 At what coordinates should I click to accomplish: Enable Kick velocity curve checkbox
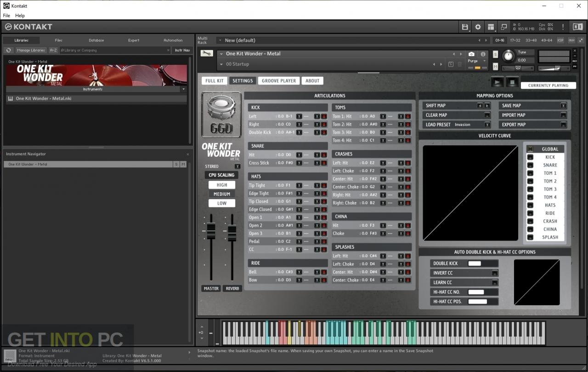point(530,157)
